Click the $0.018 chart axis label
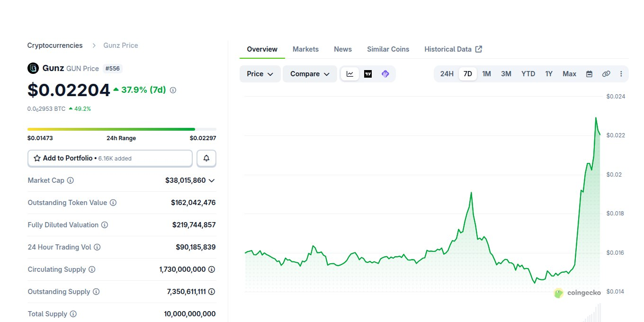This screenshot has width=644, height=322. coord(616,214)
